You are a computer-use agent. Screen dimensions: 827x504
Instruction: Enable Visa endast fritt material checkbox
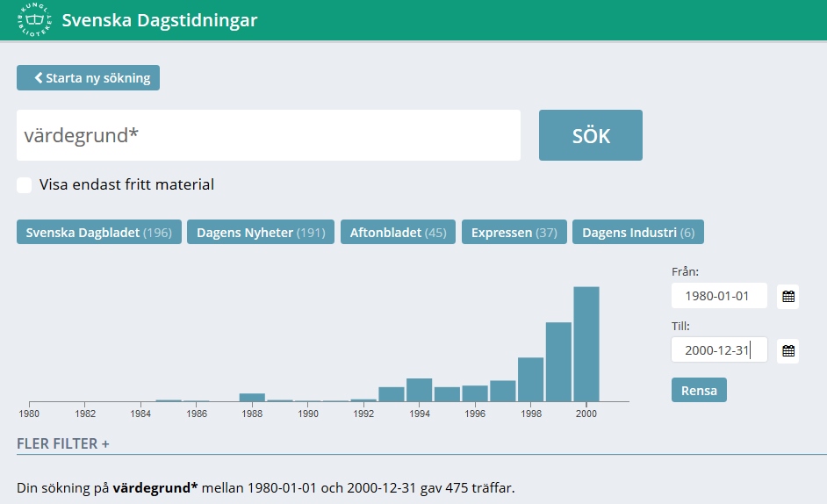[25, 184]
